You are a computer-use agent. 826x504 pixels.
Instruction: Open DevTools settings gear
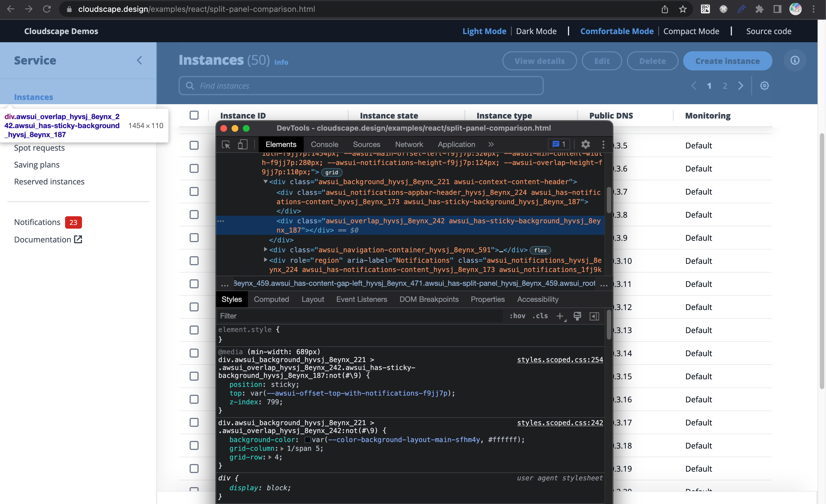[x=585, y=144]
